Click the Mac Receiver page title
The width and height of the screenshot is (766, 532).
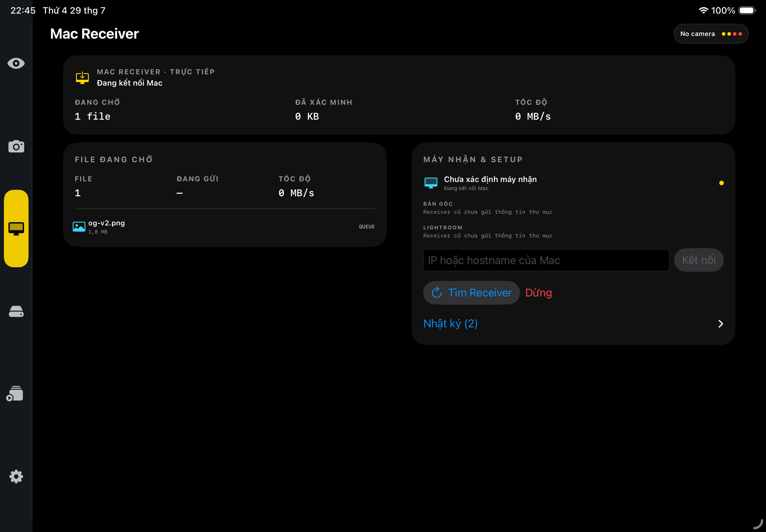point(94,34)
